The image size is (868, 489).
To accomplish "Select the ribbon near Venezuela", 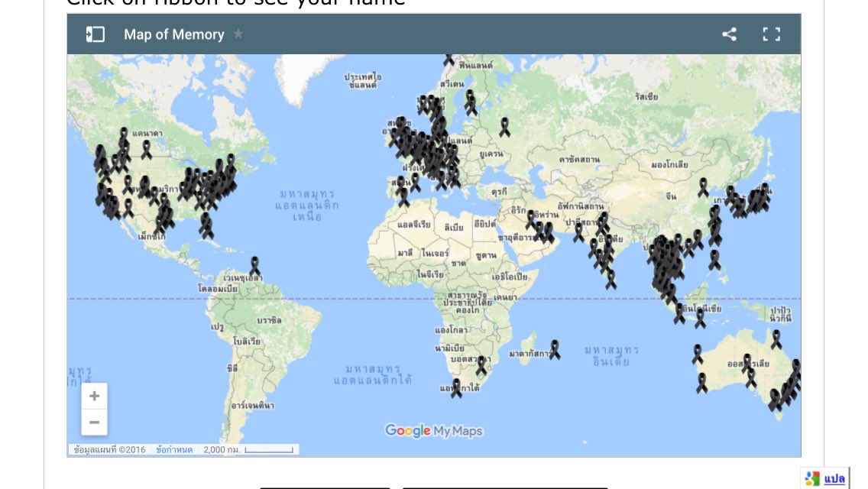I will [x=254, y=266].
